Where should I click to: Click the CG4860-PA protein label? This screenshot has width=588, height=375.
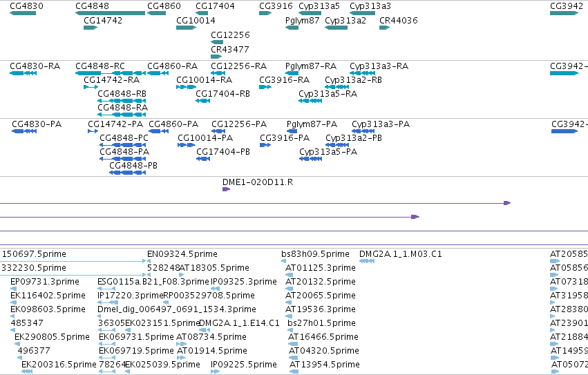point(173,124)
